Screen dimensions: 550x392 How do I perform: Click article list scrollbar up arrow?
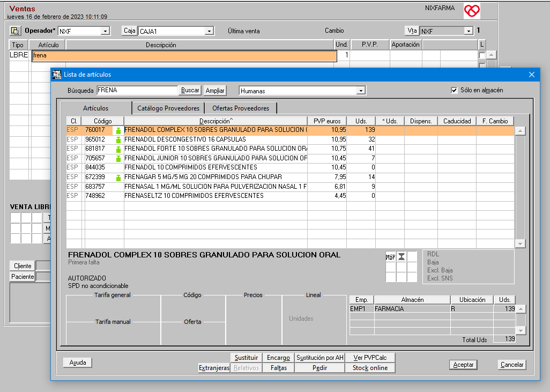pyautogui.click(x=520, y=131)
